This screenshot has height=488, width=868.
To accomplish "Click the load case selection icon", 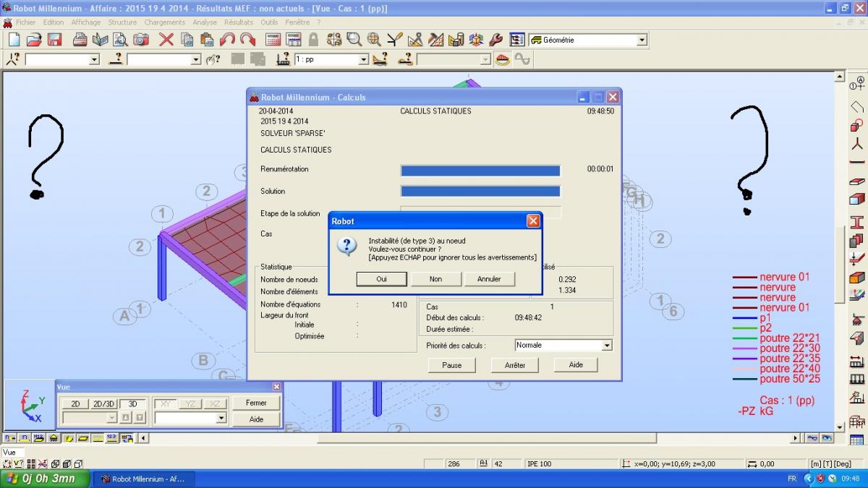I will [x=284, y=59].
